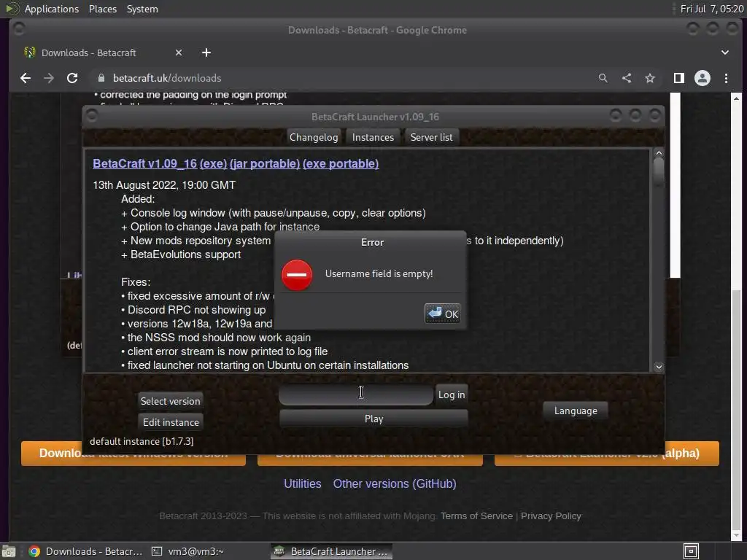Click Chrome window menu button top-left
This screenshot has height=560, width=747.
pyautogui.click(x=19, y=29)
